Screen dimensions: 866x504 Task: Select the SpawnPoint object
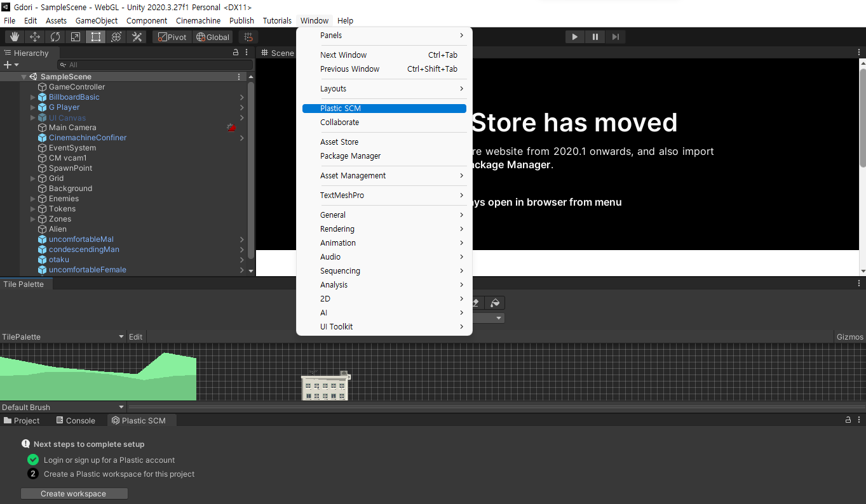pos(71,168)
